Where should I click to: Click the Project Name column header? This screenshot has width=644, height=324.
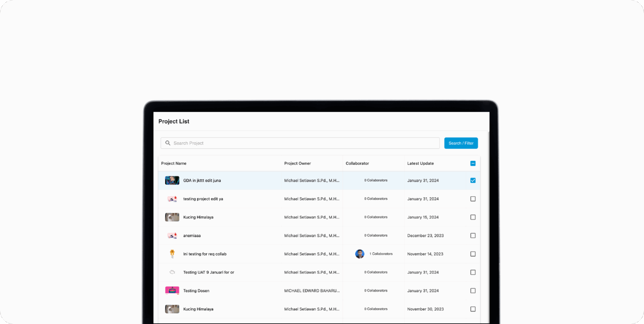tap(174, 163)
